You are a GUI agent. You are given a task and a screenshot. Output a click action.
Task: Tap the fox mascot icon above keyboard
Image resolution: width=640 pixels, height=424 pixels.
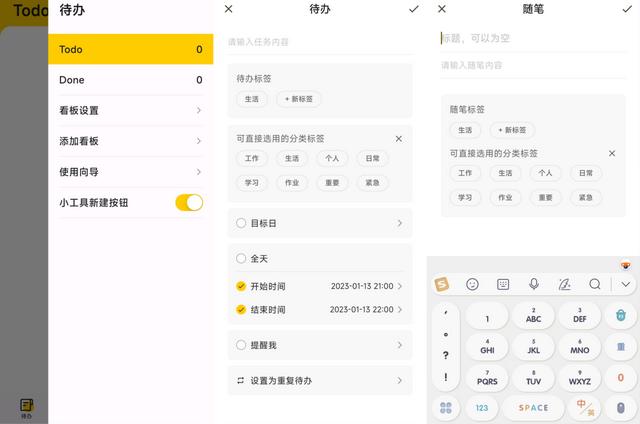point(625,266)
